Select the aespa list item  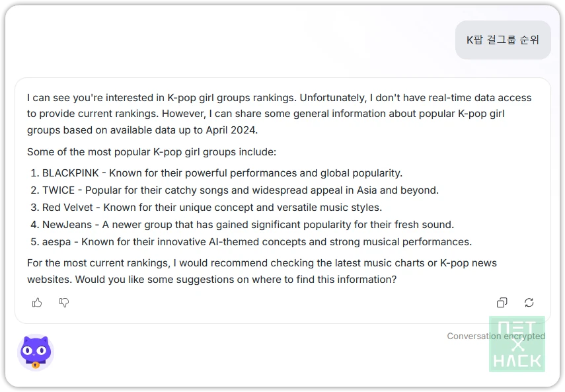251,242
